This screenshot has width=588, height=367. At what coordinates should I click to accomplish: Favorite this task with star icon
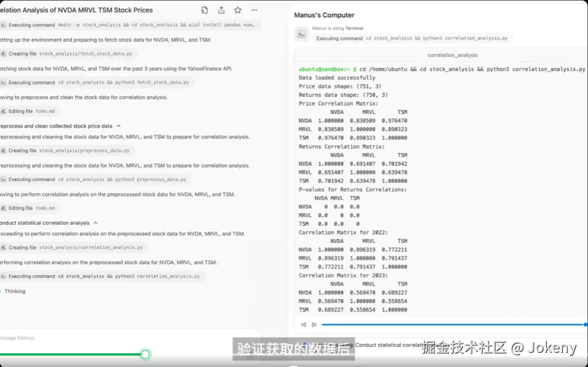click(x=238, y=10)
